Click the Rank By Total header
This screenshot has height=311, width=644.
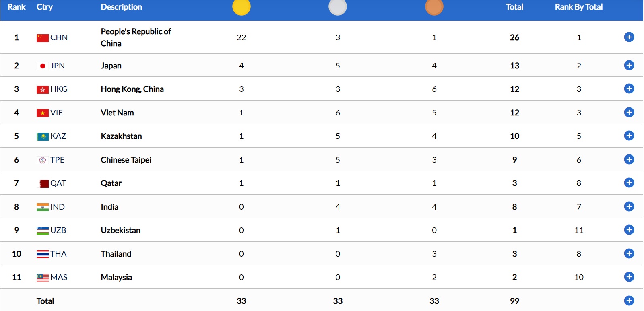coord(578,7)
